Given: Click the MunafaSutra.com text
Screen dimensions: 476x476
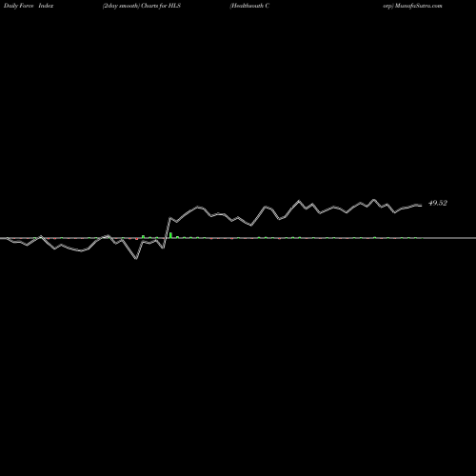Looking at the screenshot, I should click(419, 6).
